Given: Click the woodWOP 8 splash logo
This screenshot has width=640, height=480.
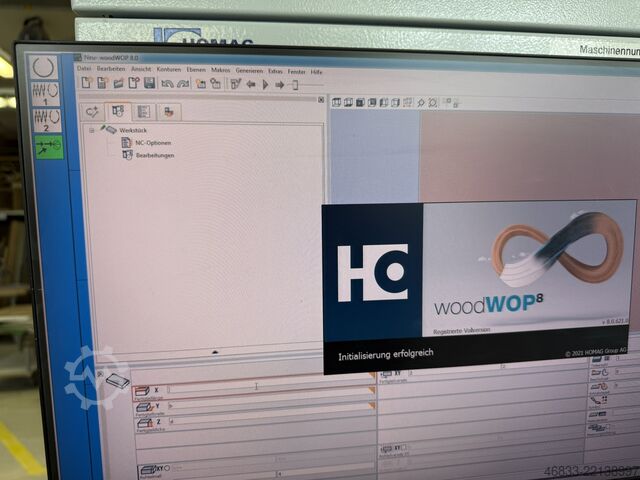Looking at the screenshot, I should click(x=489, y=304).
